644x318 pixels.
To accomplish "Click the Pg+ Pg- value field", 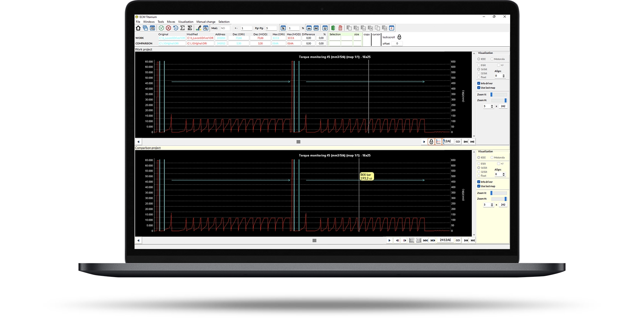I will pos(271,28).
